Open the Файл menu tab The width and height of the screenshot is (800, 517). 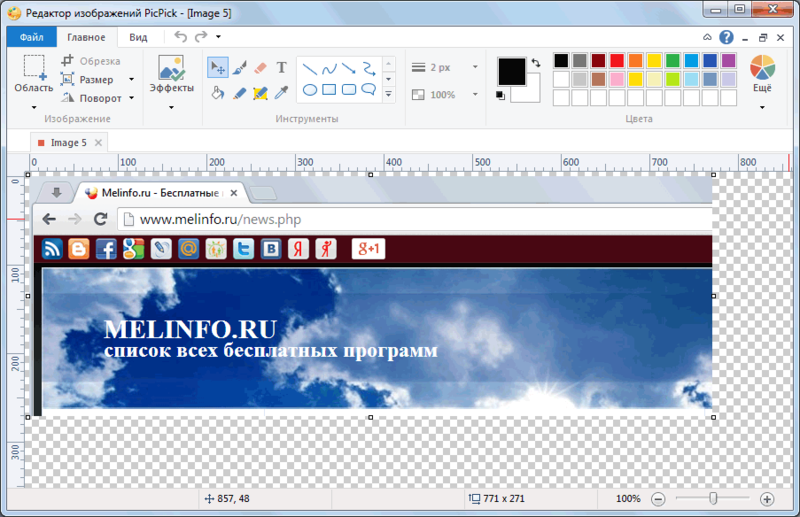(x=32, y=37)
